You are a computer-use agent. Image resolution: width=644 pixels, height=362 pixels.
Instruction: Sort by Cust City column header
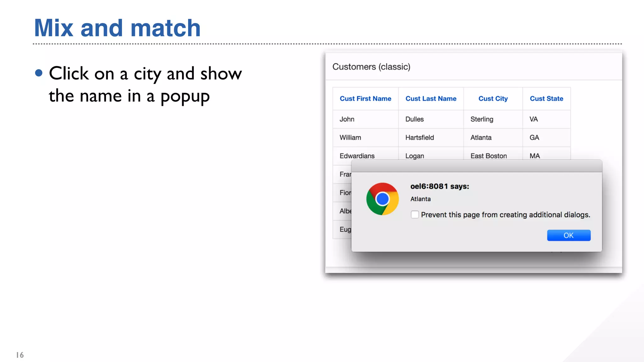[493, 99]
